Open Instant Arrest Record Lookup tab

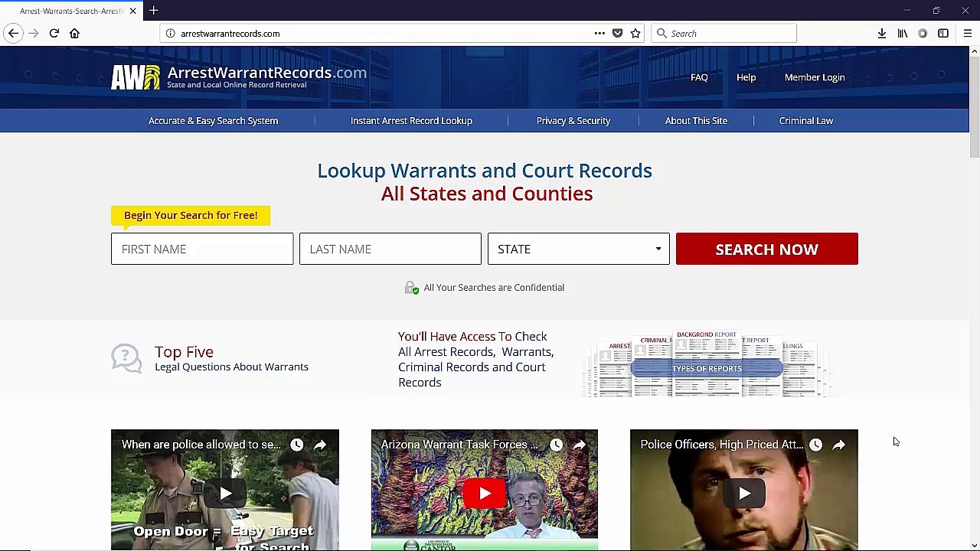tap(411, 121)
